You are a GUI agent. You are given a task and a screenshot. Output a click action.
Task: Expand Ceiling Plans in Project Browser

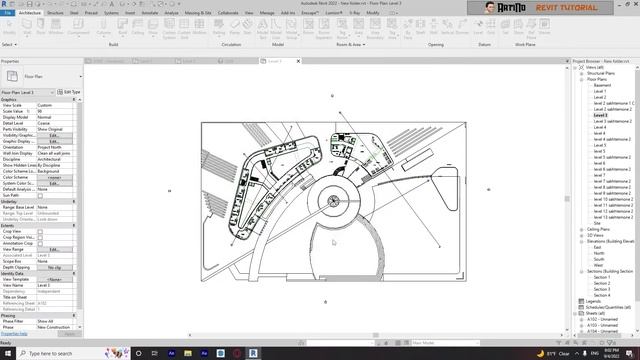[582, 229]
